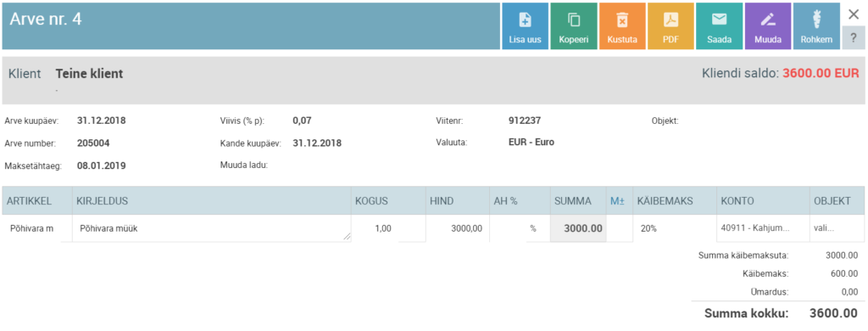Open the Konto 40911 - Kahjum selector
The image size is (868, 331).
click(x=763, y=228)
